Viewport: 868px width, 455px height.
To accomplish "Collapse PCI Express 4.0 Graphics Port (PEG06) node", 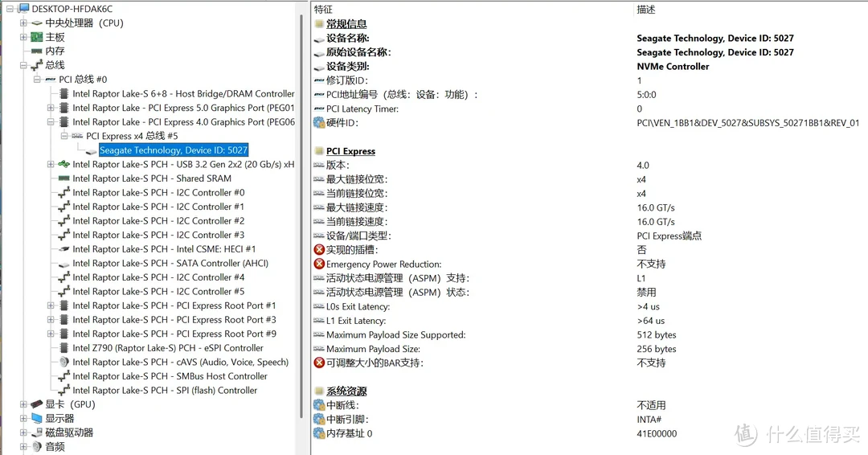I will (51, 121).
